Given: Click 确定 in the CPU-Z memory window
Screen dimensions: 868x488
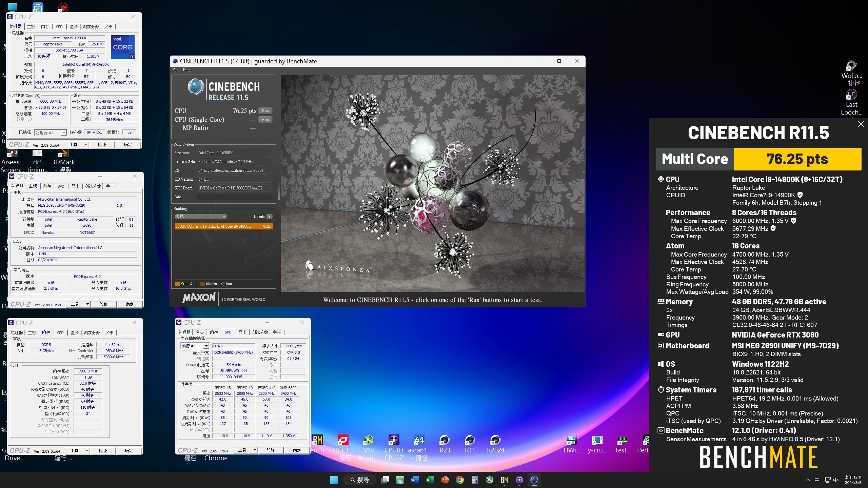Looking at the screenshot, I should pos(129,451).
